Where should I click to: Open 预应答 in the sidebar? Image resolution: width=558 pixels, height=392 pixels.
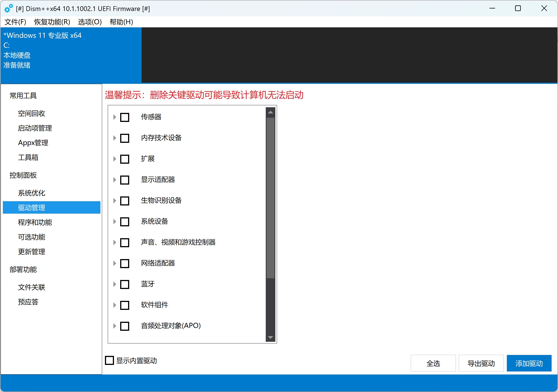pyautogui.click(x=28, y=302)
